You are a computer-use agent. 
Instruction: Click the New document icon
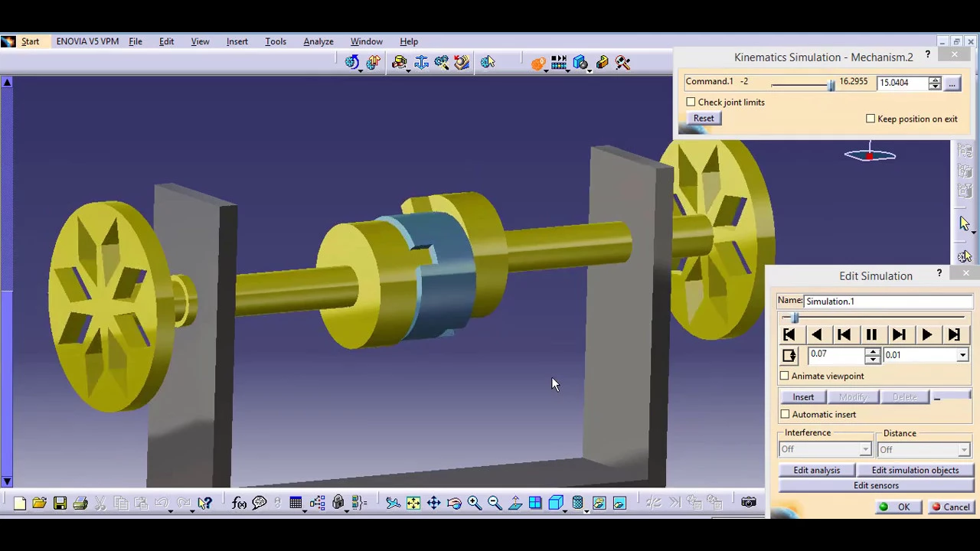tap(19, 503)
